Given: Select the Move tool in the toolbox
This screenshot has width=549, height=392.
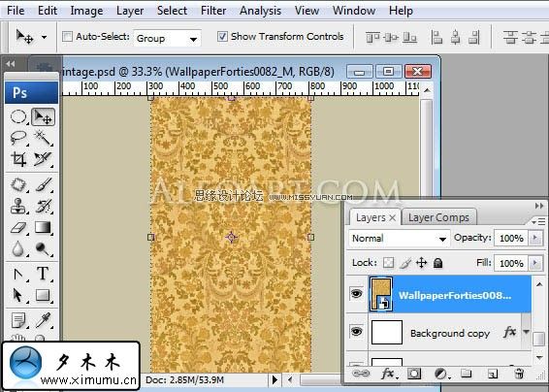Looking at the screenshot, I should pyautogui.click(x=43, y=116).
